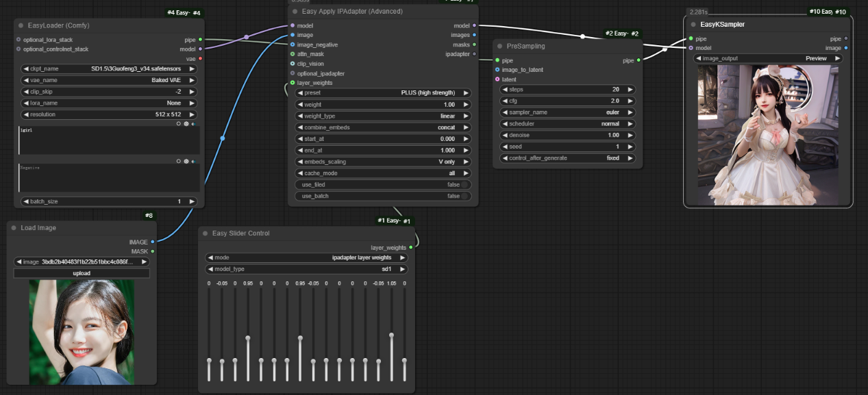This screenshot has height=395, width=868.
Task: Open the image_output Preview dropdown
Action: point(768,59)
